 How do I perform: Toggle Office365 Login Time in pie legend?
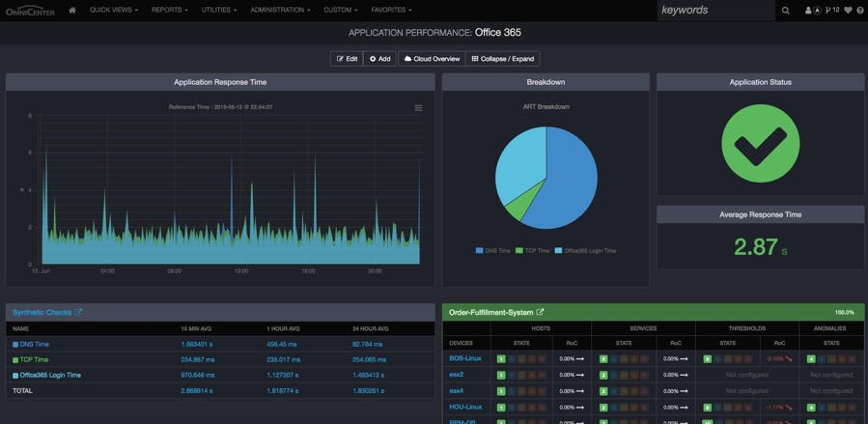point(586,251)
